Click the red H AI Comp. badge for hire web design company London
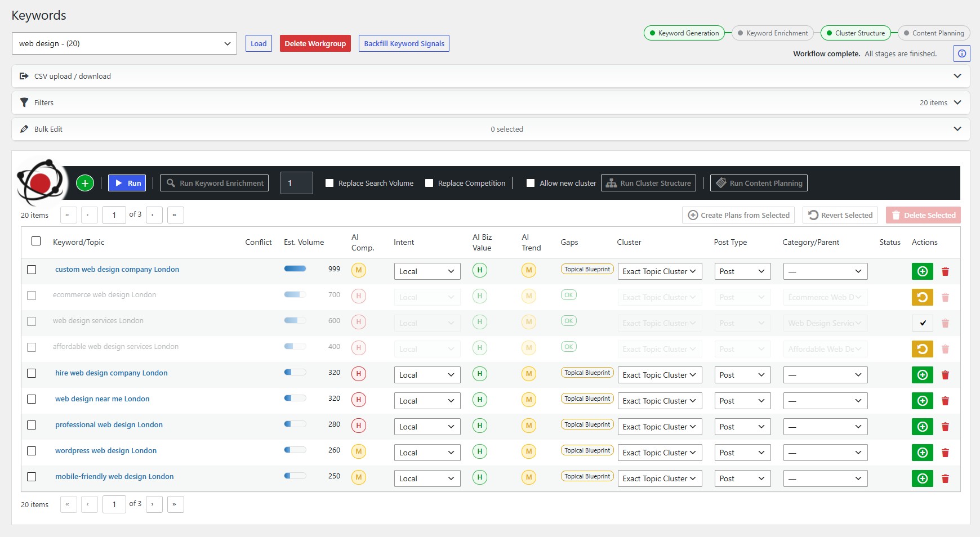 click(359, 374)
